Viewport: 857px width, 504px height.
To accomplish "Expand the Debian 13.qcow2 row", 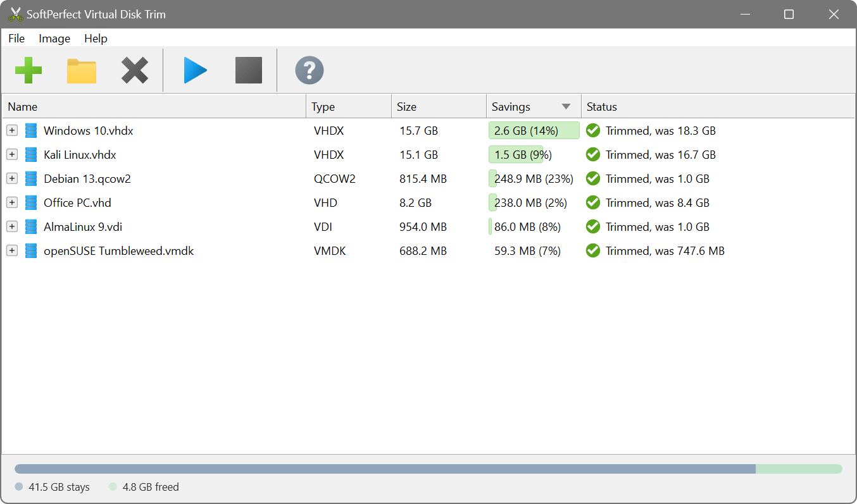I will tap(12, 179).
